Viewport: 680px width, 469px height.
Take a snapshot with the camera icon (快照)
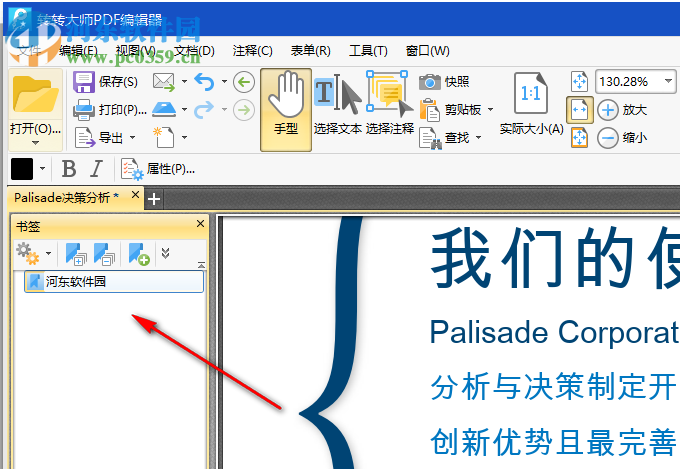(x=429, y=82)
